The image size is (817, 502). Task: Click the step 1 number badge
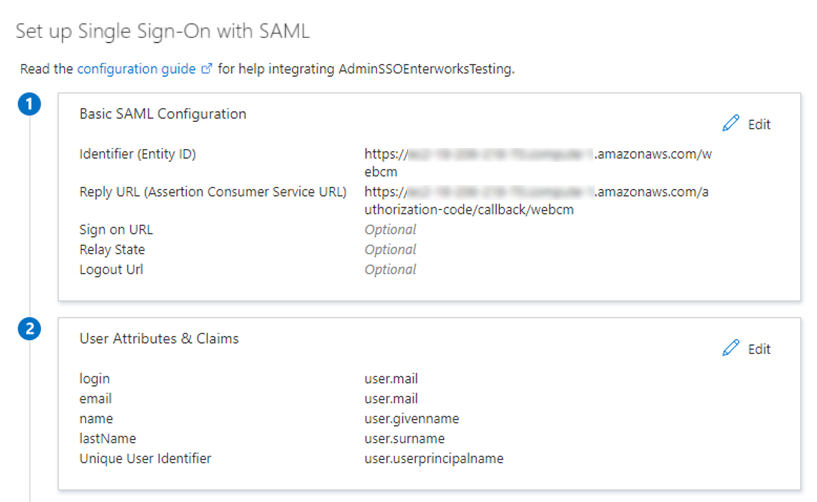tap(30, 105)
